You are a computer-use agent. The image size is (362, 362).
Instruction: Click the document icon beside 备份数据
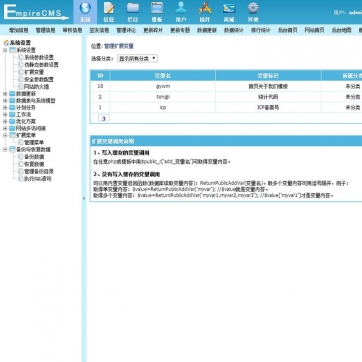[x=21, y=157]
